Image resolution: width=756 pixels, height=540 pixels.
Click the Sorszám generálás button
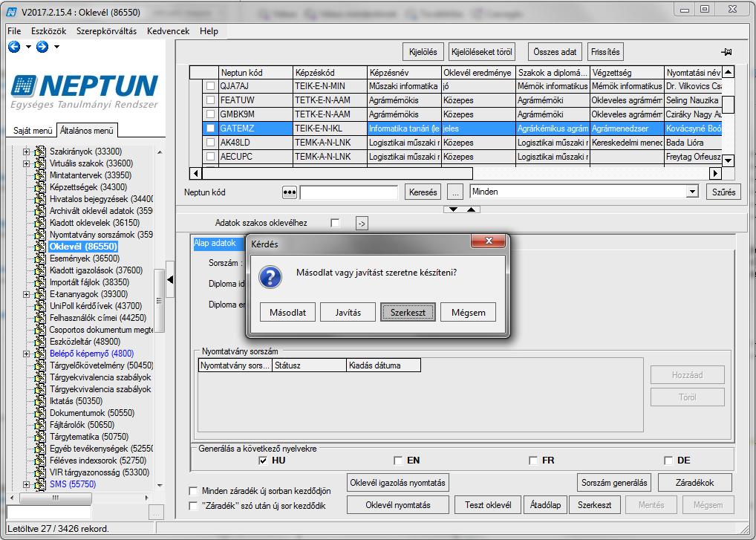click(613, 483)
